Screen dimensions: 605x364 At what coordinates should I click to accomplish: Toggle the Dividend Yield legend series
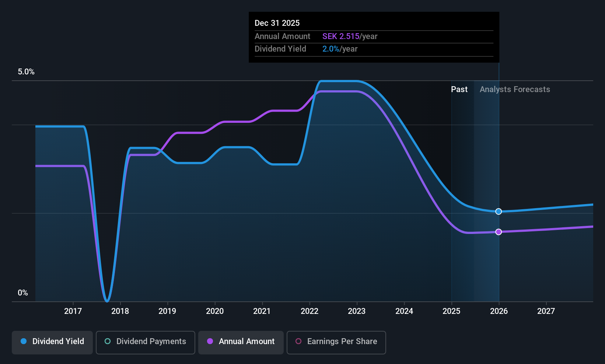(52, 343)
